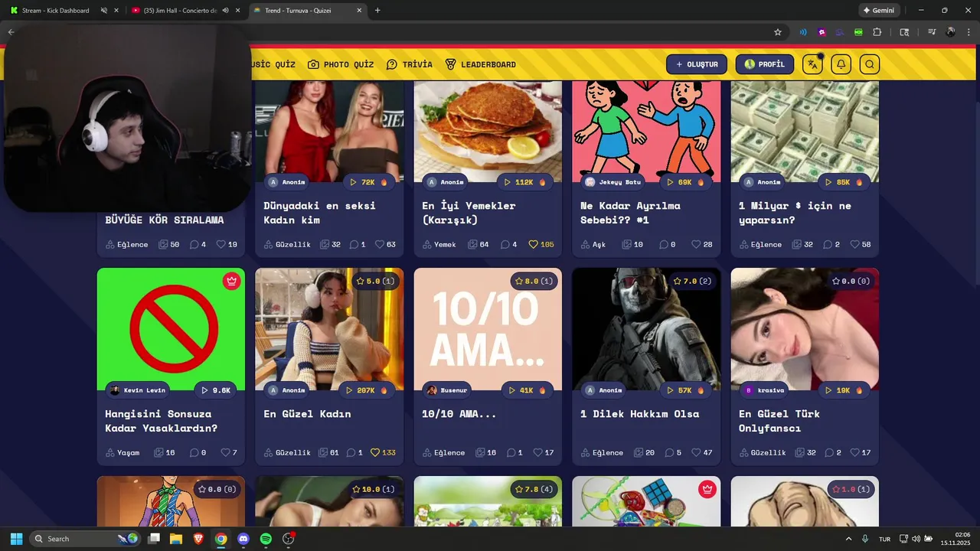
Task: Switch to Stream - Kick Dashboard tab
Action: (55, 10)
